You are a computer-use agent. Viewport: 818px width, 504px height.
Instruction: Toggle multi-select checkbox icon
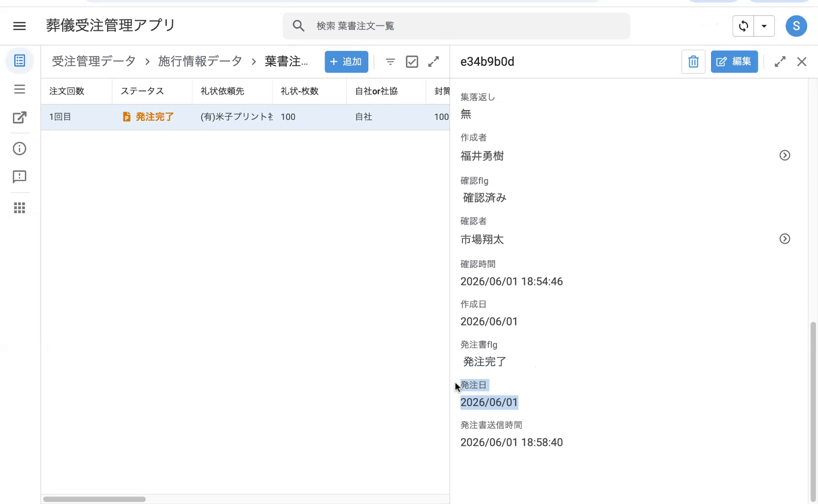(x=412, y=62)
